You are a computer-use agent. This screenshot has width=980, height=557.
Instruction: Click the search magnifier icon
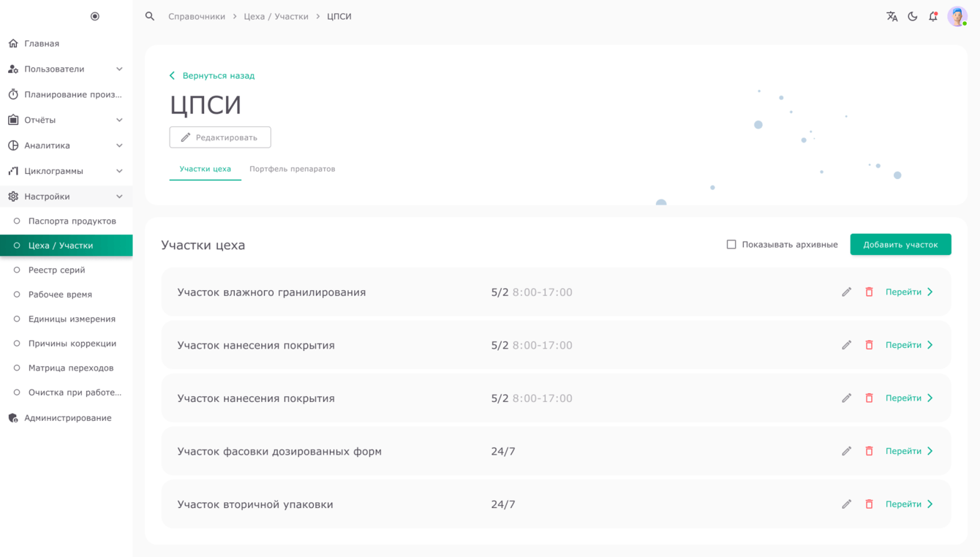[150, 16]
